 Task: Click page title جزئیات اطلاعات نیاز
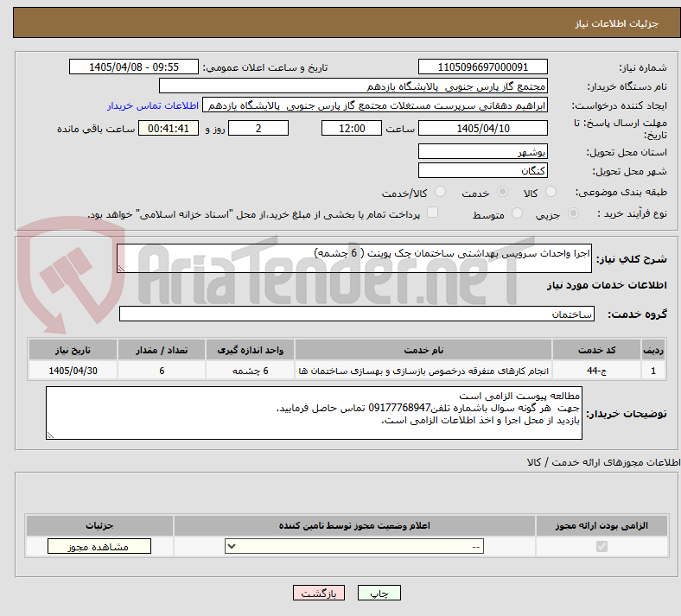click(617, 23)
